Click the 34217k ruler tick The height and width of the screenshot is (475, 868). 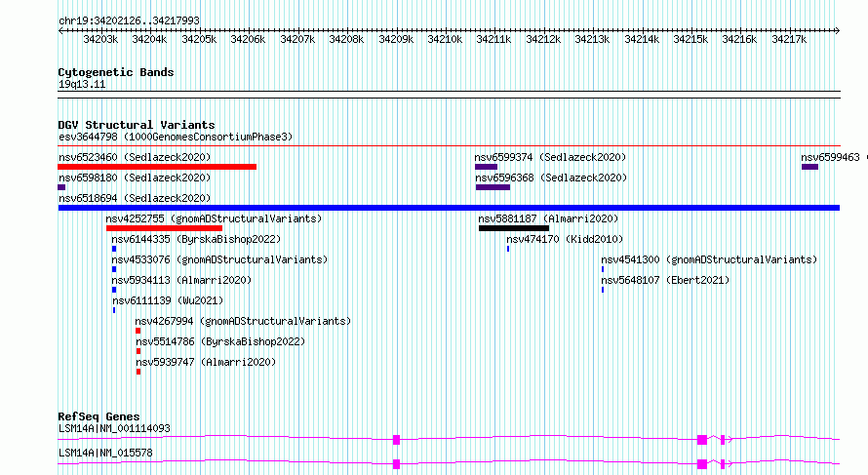(789, 39)
